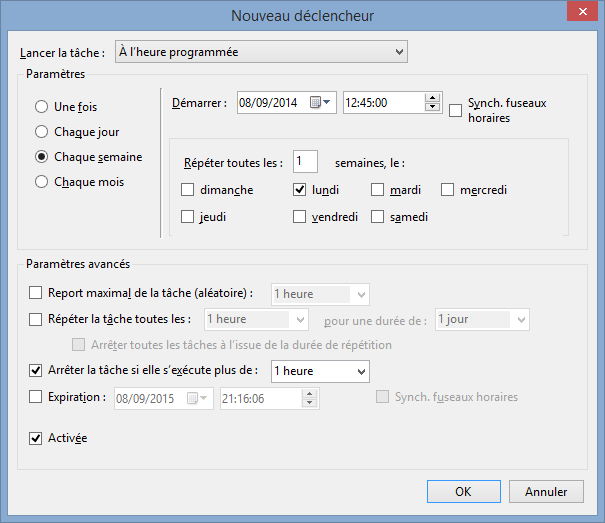This screenshot has width=605, height=523.
Task: Tick the 'Synch. fuseaux horaires' start checkbox
Action: coord(456,110)
